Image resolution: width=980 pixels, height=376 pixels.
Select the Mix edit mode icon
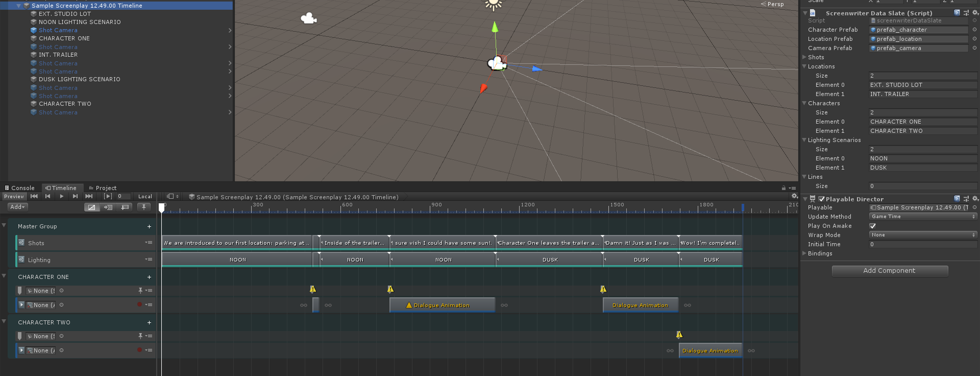point(92,207)
